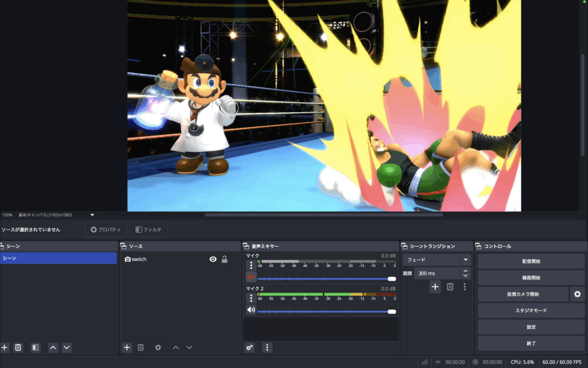The image size is (588, 368).
Task: Start virtual camera with 仮想カメラ開始
Action: click(x=523, y=294)
